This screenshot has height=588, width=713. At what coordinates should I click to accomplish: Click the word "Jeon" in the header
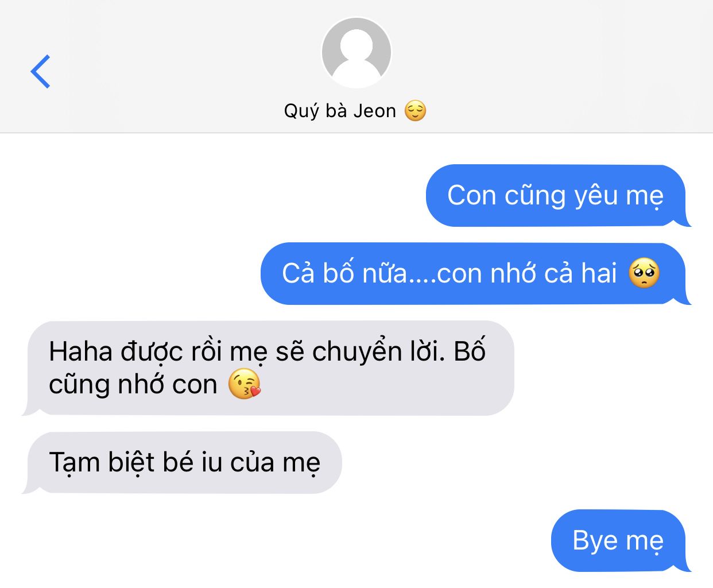374,111
